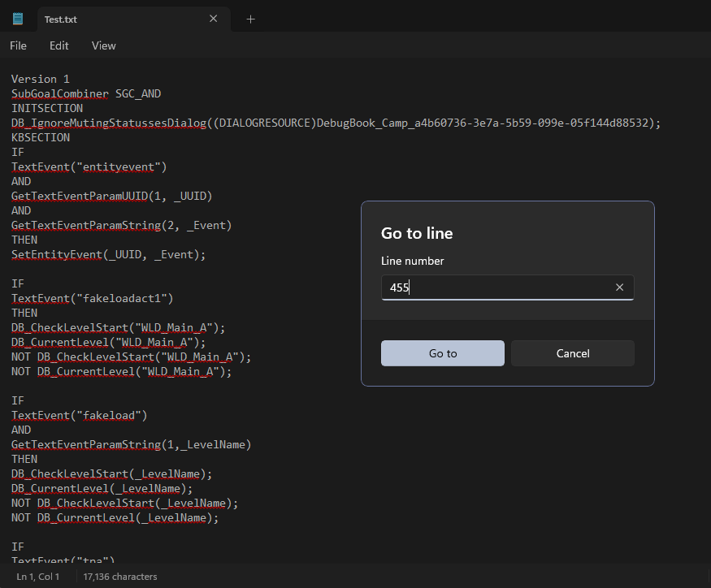Click the 'Line number' label
Image resolution: width=711 pixels, height=588 pixels.
click(x=412, y=262)
